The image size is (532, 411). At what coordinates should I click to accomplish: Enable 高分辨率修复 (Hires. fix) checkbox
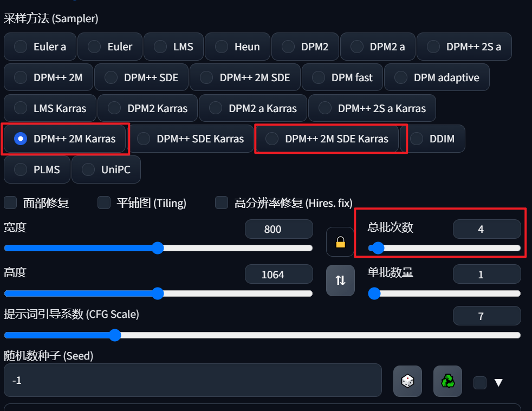(x=222, y=203)
